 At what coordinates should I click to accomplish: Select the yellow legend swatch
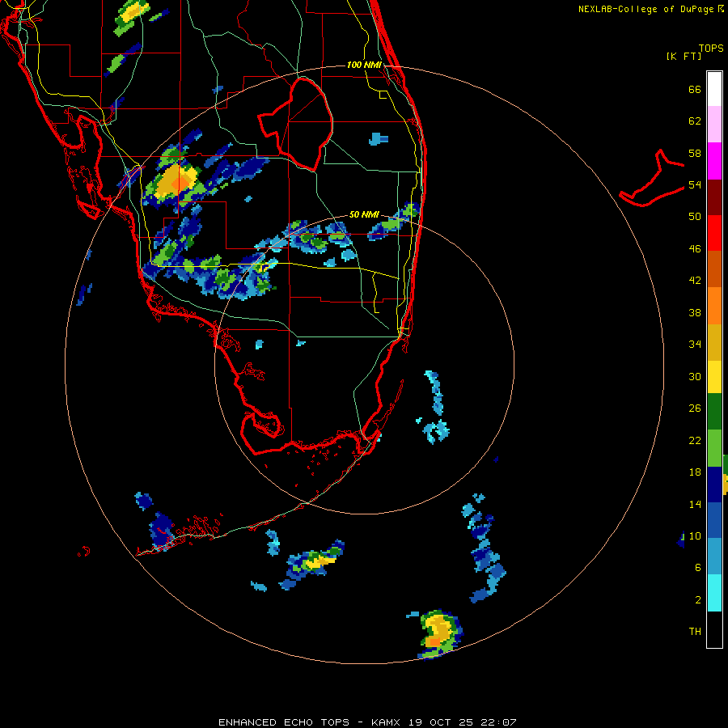point(714,377)
